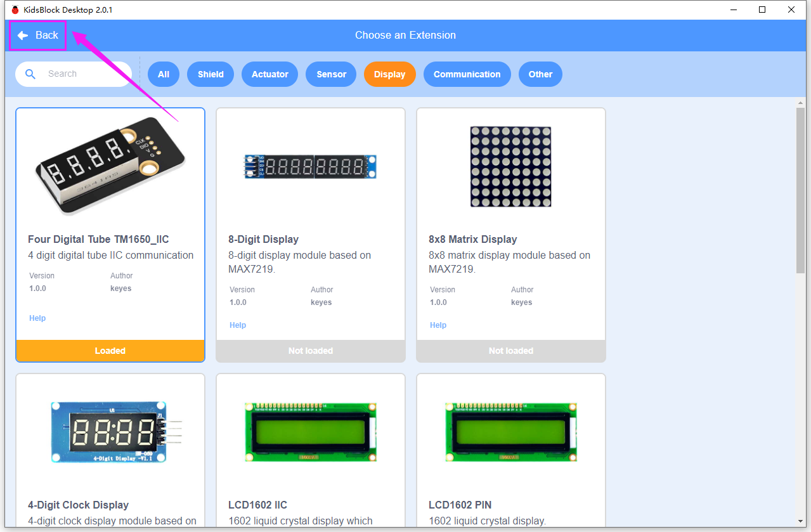Select the Actuator category filter

[270, 74]
